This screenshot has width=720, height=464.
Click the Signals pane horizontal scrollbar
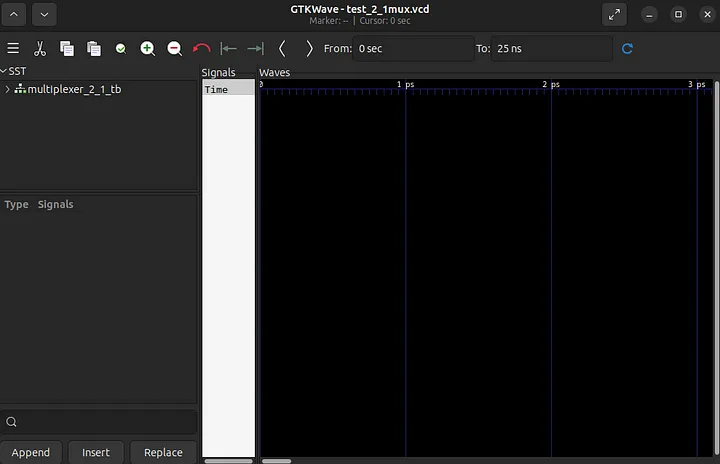[228, 461]
